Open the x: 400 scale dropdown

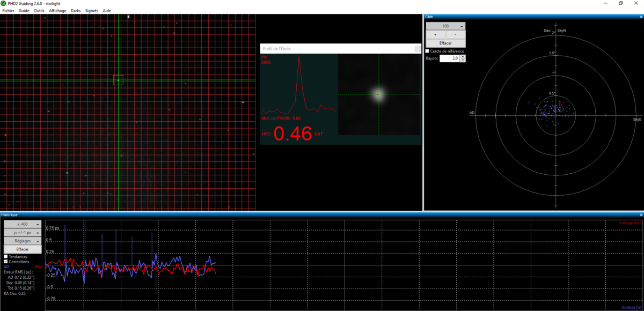tap(23, 224)
